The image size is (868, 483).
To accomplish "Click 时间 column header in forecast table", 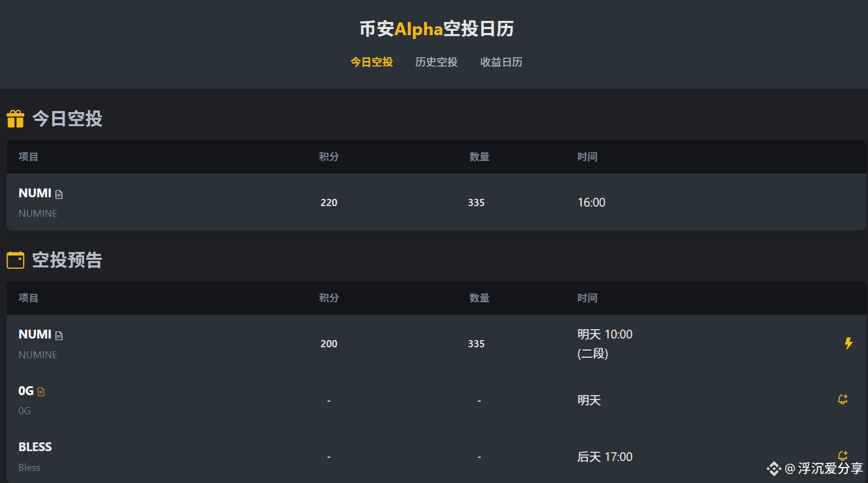I will 587,298.
